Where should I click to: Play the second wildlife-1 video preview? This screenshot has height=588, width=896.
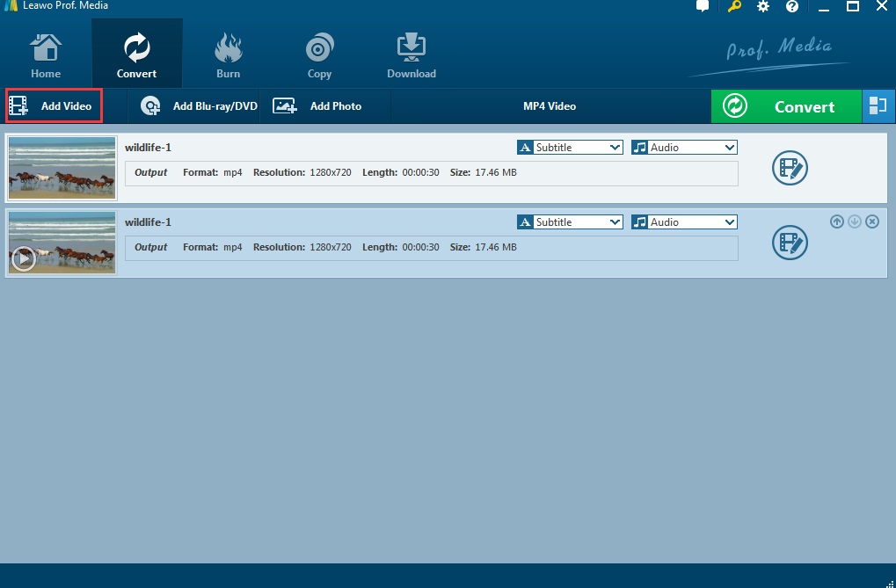[24, 259]
